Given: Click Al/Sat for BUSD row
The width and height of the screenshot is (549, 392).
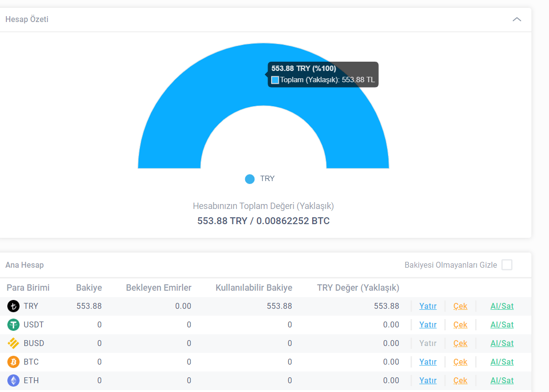Looking at the screenshot, I should pyautogui.click(x=502, y=344).
